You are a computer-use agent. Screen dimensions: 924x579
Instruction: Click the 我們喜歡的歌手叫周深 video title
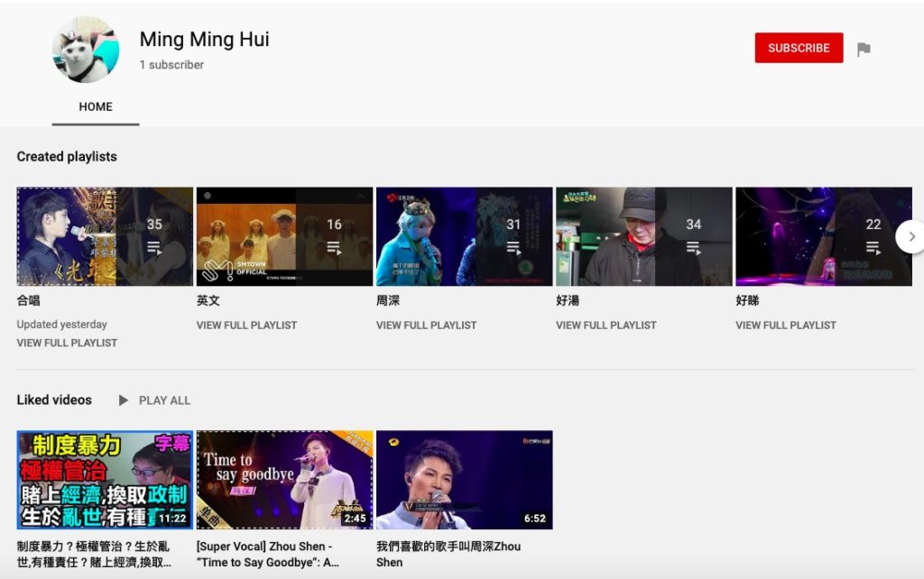(x=449, y=552)
